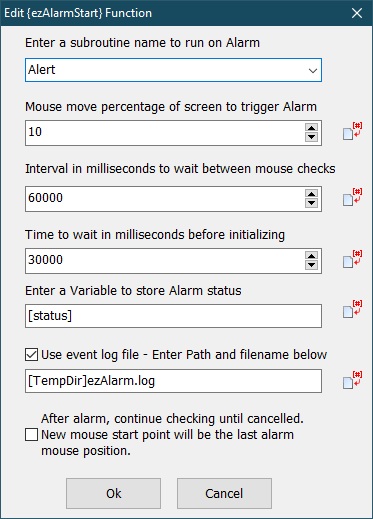Increase the interval between mouse checks

(311, 194)
